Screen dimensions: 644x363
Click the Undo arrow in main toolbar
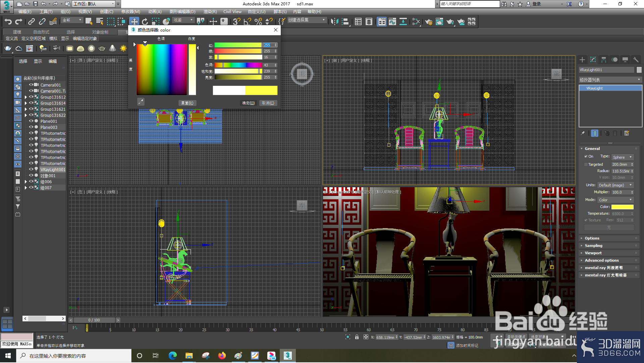point(8,22)
